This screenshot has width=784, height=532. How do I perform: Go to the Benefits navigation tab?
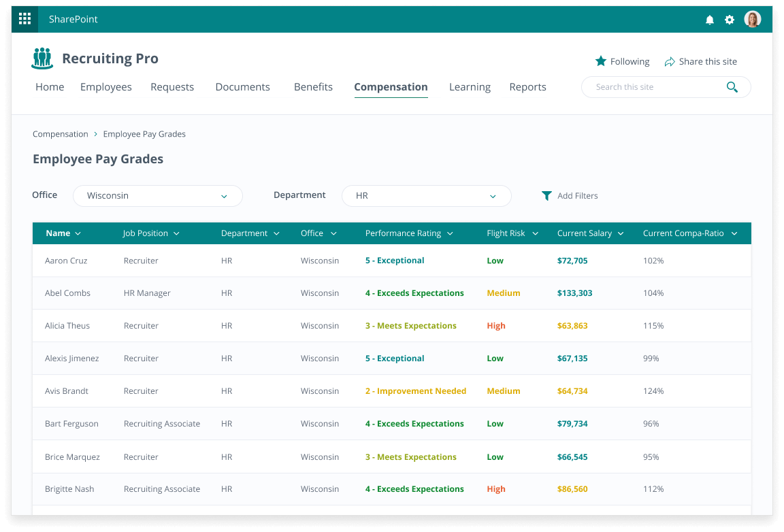coord(313,87)
